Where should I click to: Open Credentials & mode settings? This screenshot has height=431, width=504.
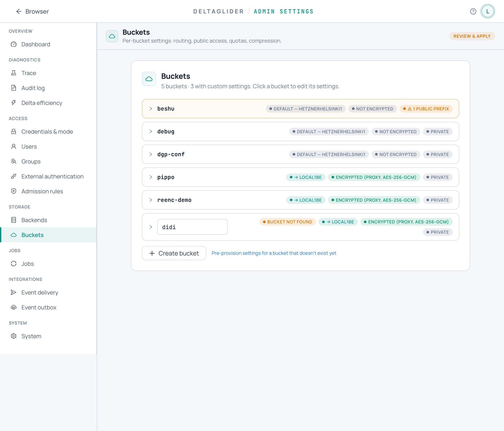pyautogui.click(x=48, y=131)
